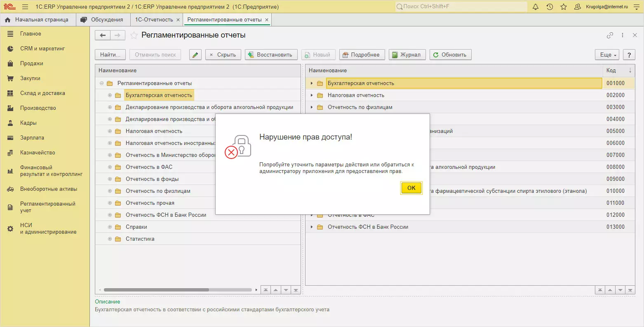Open Финансовый результат и контроллинг section
644x327 pixels.
tap(45, 171)
